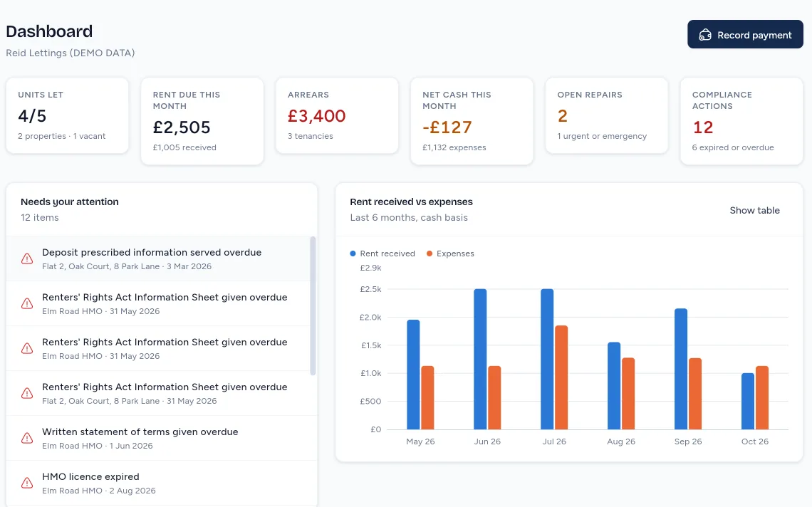Open the Units Let 4/5 card
The width and height of the screenshot is (812, 507).
click(x=68, y=115)
